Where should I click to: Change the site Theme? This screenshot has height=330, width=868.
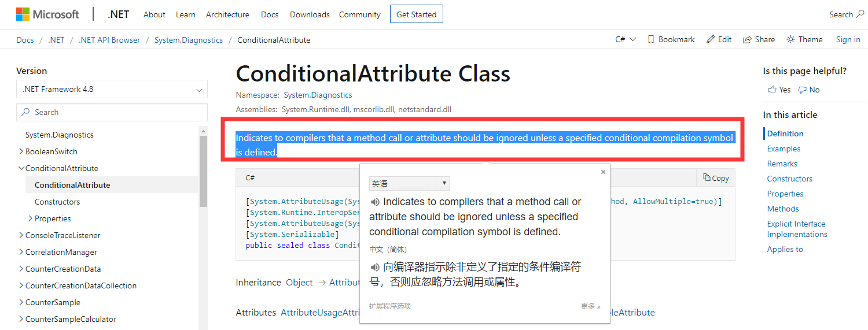[x=804, y=39]
